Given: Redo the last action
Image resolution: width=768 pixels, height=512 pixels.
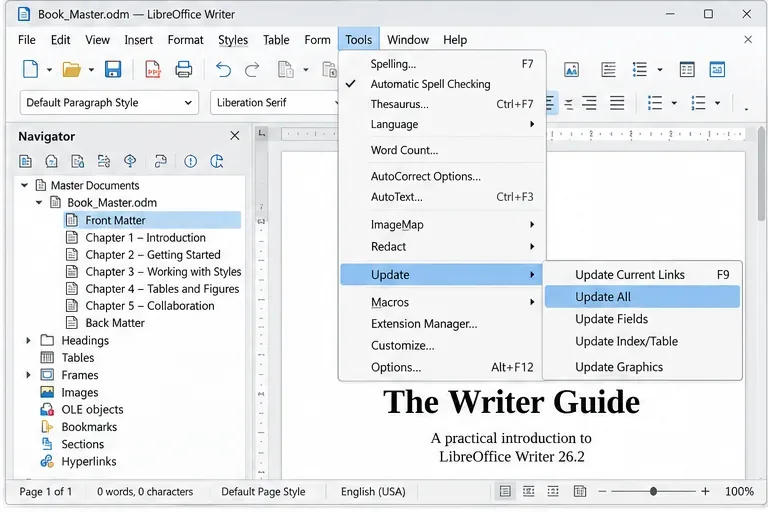Looking at the screenshot, I should [x=252, y=70].
